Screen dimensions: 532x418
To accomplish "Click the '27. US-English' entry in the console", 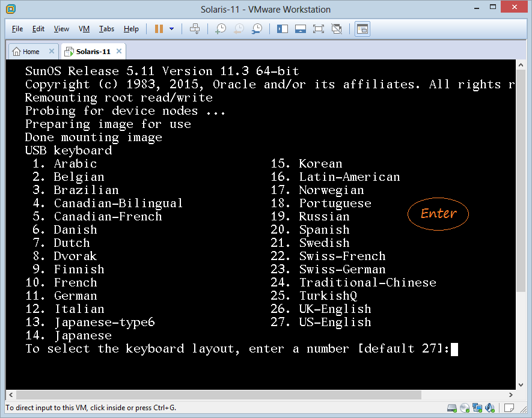I will pos(320,322).
